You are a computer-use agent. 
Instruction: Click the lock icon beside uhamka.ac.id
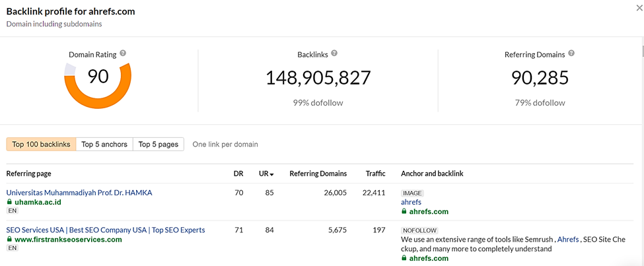[9, 202]
